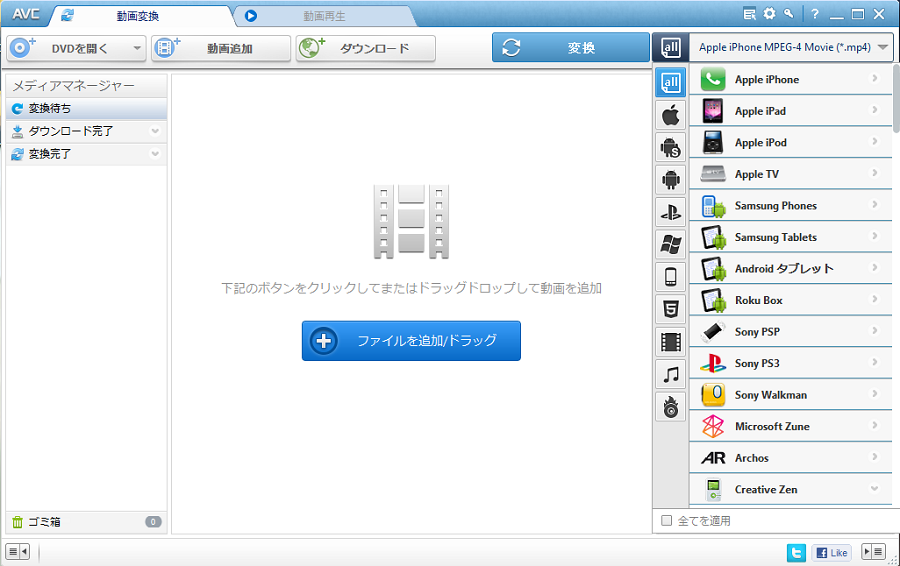Select the music note audio category icon
This screenshot has height=566, width=900.
click(670, 375)
